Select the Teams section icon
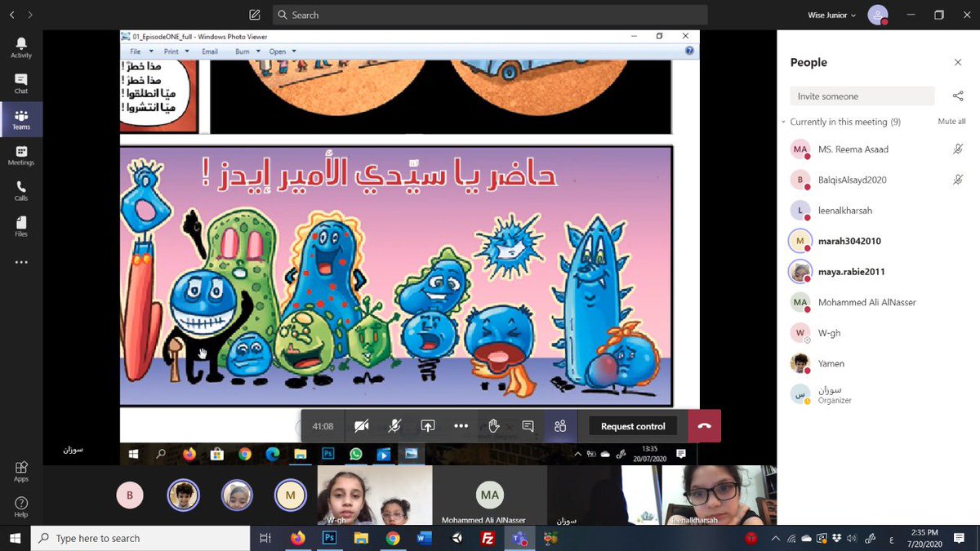 click(21, 119)
